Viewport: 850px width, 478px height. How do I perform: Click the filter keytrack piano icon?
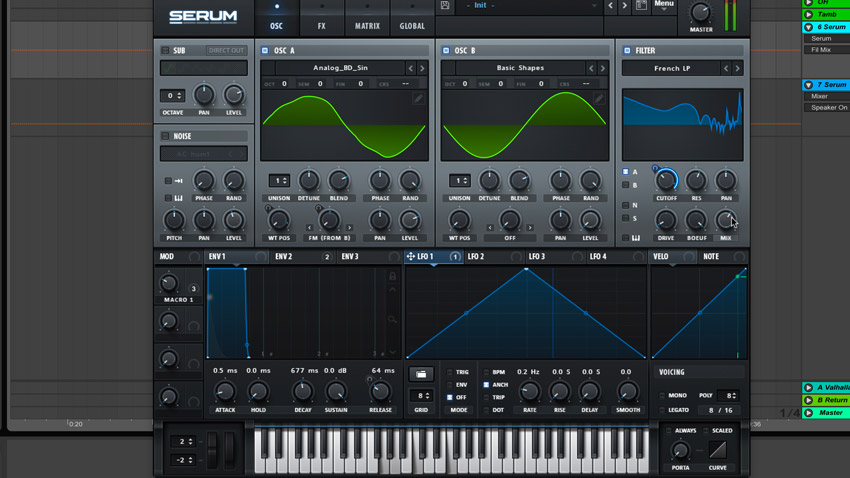click(x=635, y=238)
